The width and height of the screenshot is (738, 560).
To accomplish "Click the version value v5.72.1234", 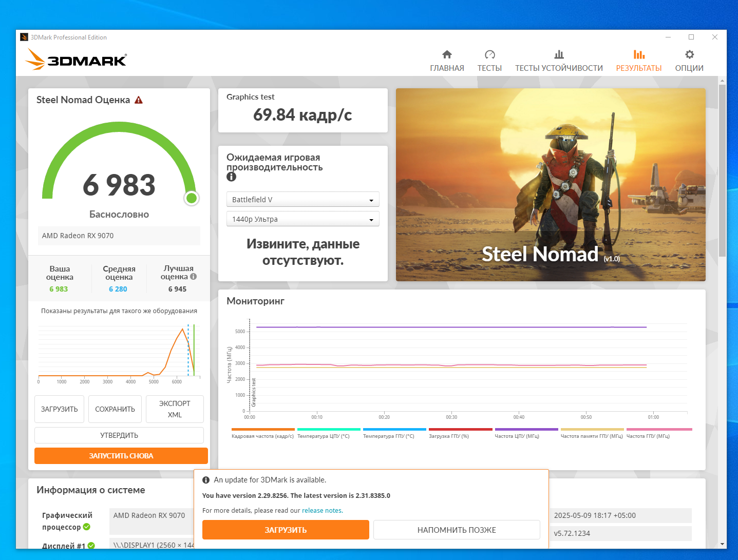I will (621, 533).
